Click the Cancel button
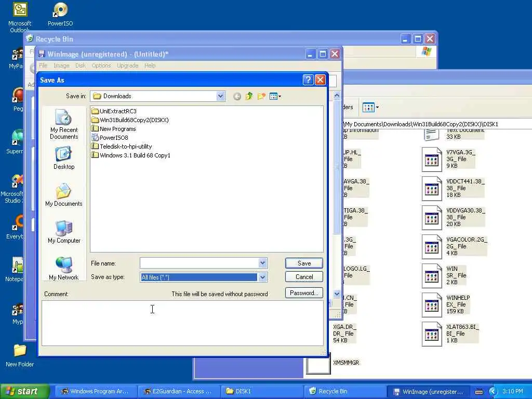The height and width of the screenshot is (399, 532). 304,277
